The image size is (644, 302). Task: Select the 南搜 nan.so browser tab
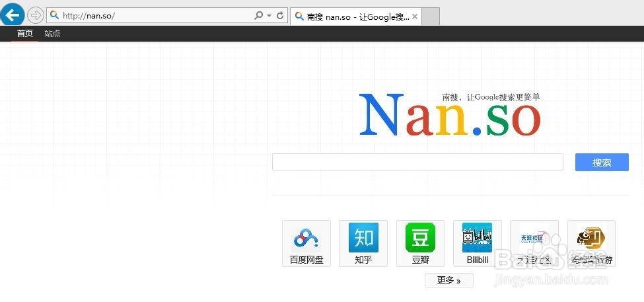click(x=355, y=17)
